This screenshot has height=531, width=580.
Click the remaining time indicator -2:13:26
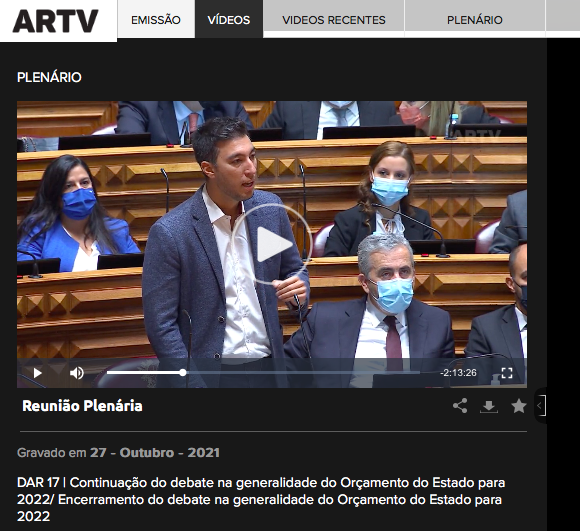tap(458, 373)
